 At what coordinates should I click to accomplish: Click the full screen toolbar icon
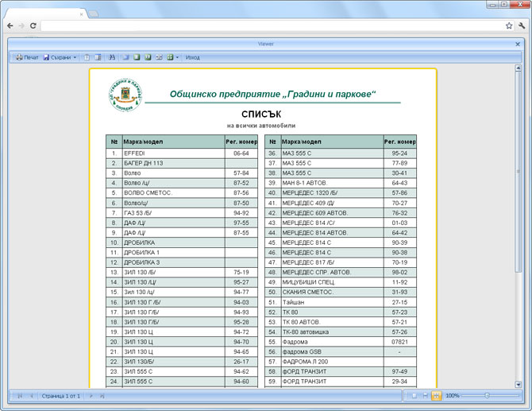pos(125,57)
